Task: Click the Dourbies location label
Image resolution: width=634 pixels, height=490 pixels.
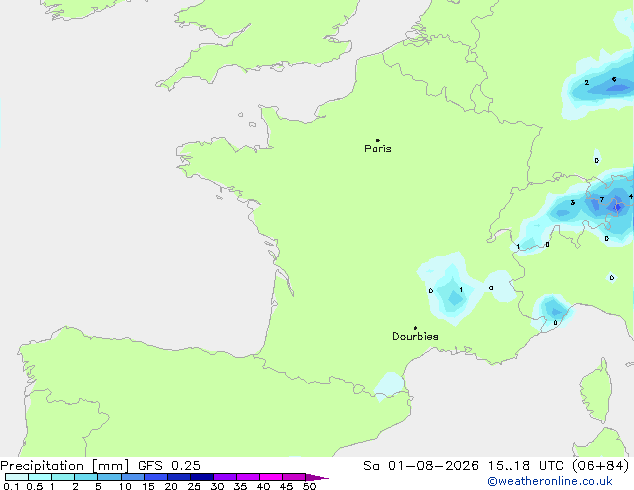Action: click(x=415, y=336)
